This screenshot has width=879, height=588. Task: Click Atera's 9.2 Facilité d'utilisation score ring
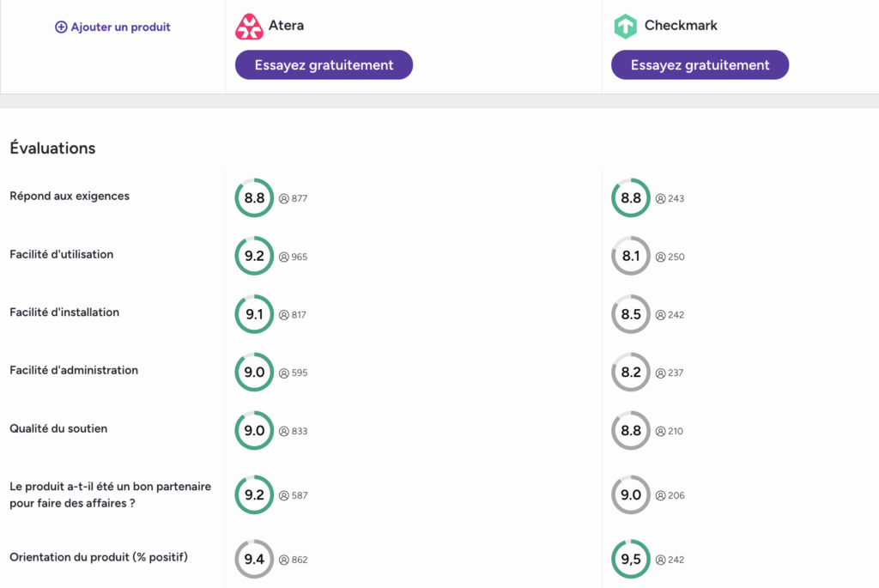point(254,256)
